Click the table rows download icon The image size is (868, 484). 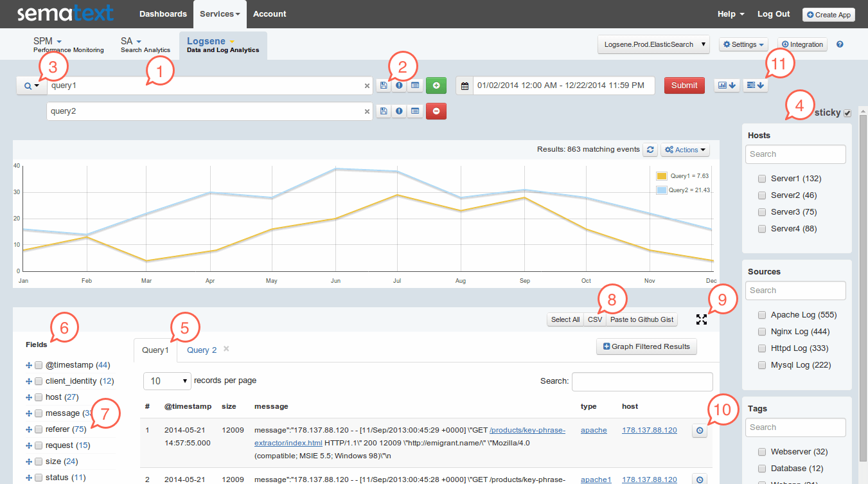pyautogui.click(x=755, y=85)
